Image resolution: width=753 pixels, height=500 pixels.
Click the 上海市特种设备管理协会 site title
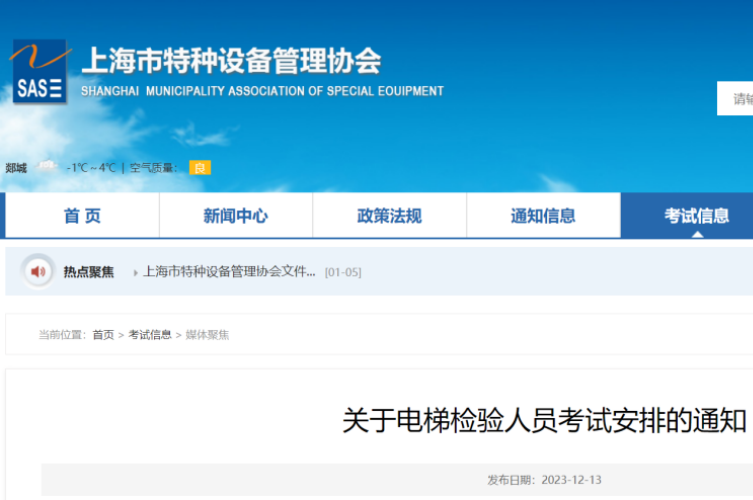(230, 61)
